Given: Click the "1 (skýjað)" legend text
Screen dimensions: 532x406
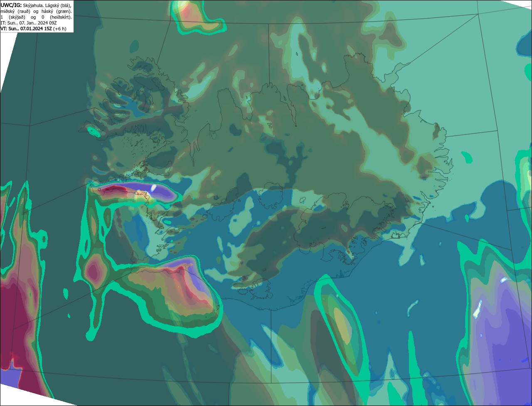Looking at the screenshot, I should [x=13, y=17].
